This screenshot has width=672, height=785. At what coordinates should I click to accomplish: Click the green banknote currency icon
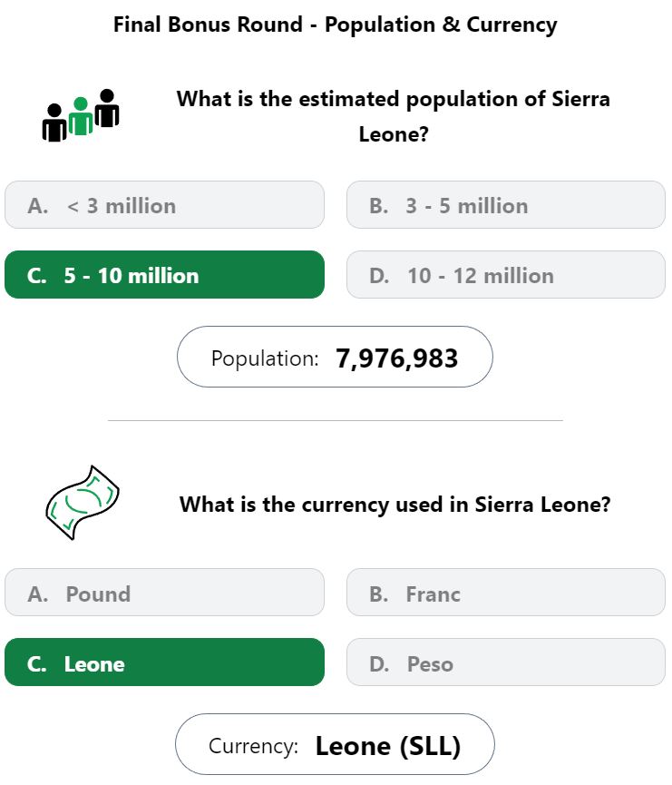pos(83,502)
